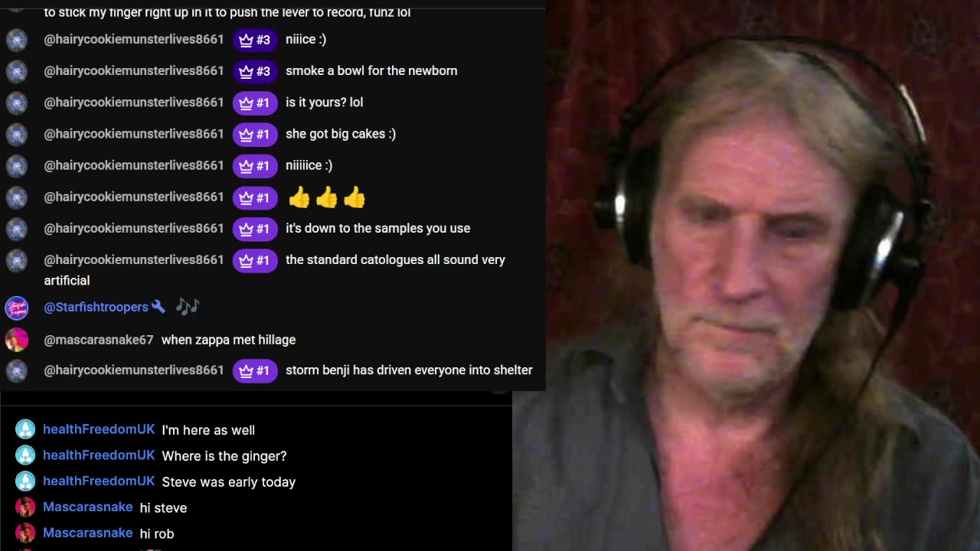Image resolution: width=980 pixels, height=551 pixels.
Task: Click the message "when zappa met hillage"
Action: coord(228,340)
